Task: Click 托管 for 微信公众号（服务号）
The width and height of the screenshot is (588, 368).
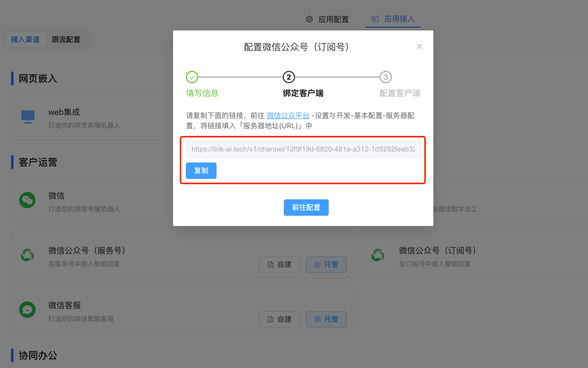Action: pyautogui.click(x=326, y=265)
